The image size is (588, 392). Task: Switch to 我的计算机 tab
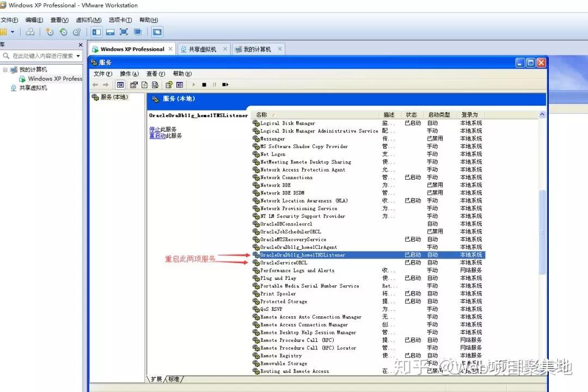(257, 49)
